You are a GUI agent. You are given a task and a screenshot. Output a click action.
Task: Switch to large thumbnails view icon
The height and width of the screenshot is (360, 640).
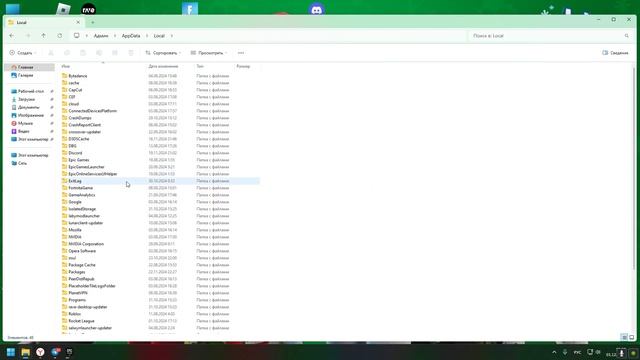click(x=632, y=337)
